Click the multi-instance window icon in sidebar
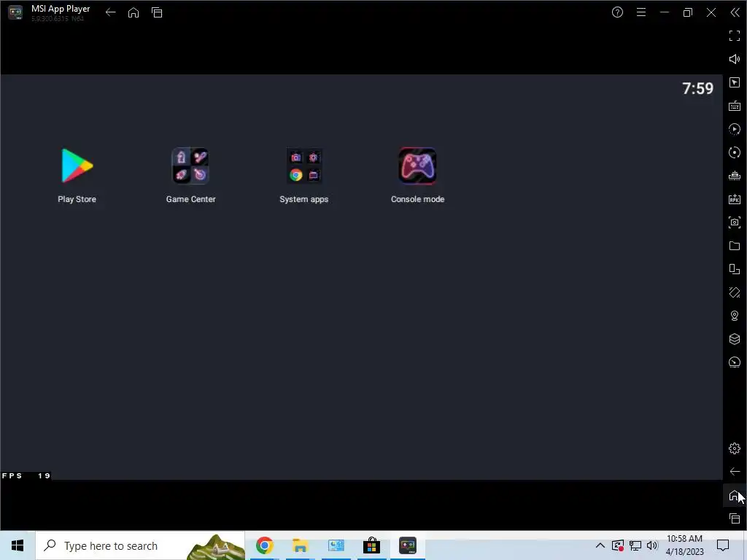Screen dimensions: 747x560 (735, 269)
